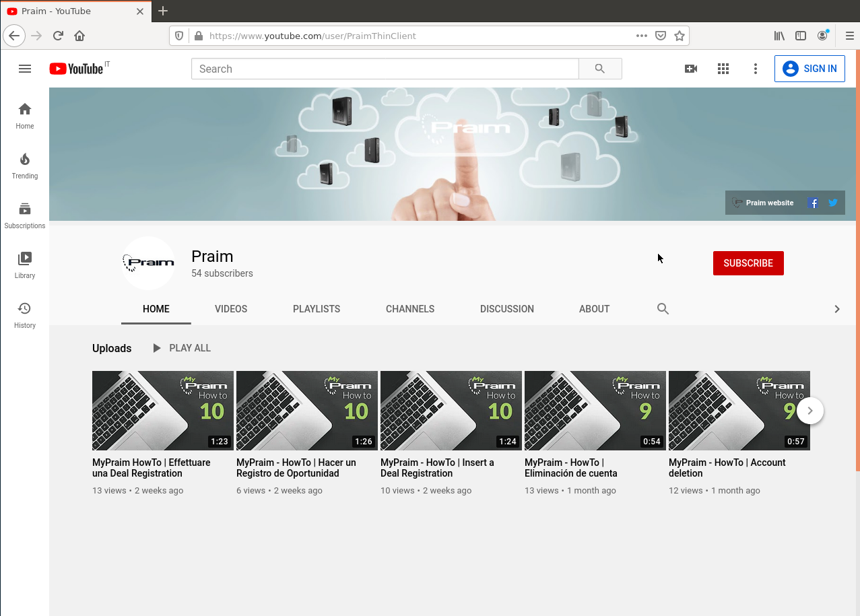Select the Praim - YouTube browser tab
The height and width of the screenshot is (616, 860).
76,11
